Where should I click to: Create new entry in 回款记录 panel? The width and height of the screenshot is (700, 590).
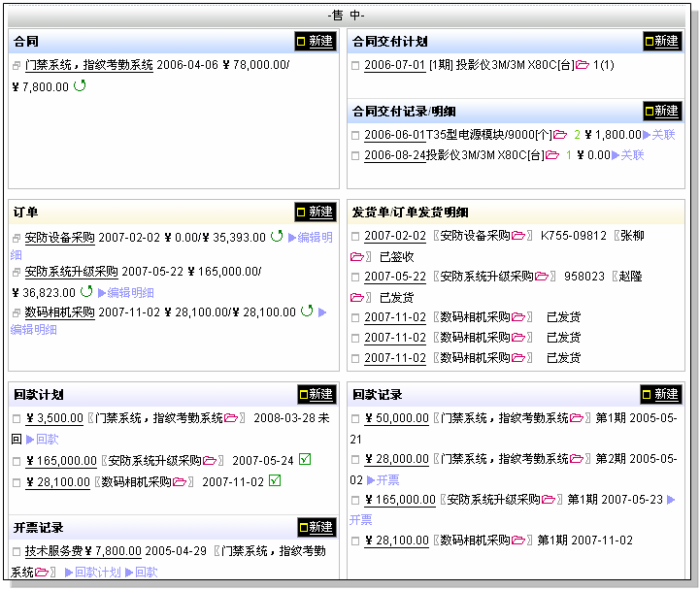click(x=660, y=394)
